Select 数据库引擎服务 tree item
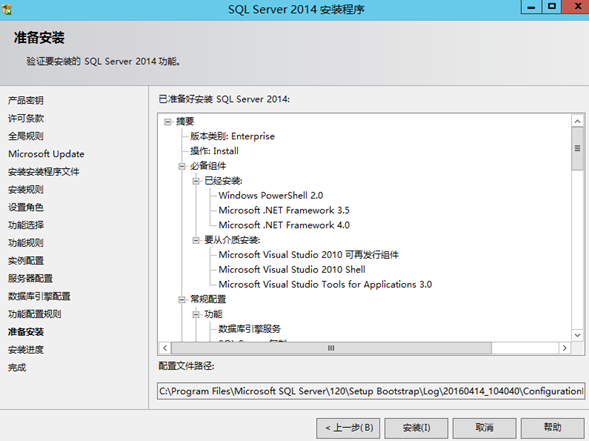The image size is (589, 441). tap(249, 329)
